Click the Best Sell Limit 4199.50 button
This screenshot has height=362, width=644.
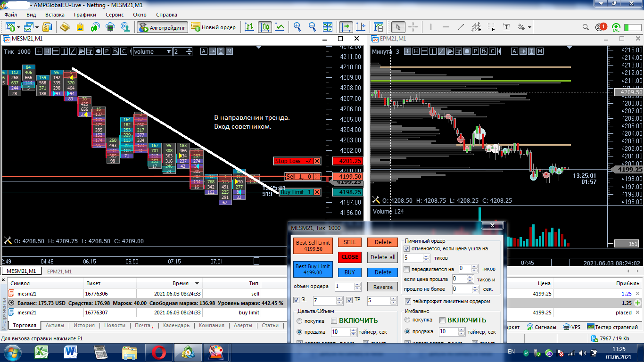(x=313, y=246)
